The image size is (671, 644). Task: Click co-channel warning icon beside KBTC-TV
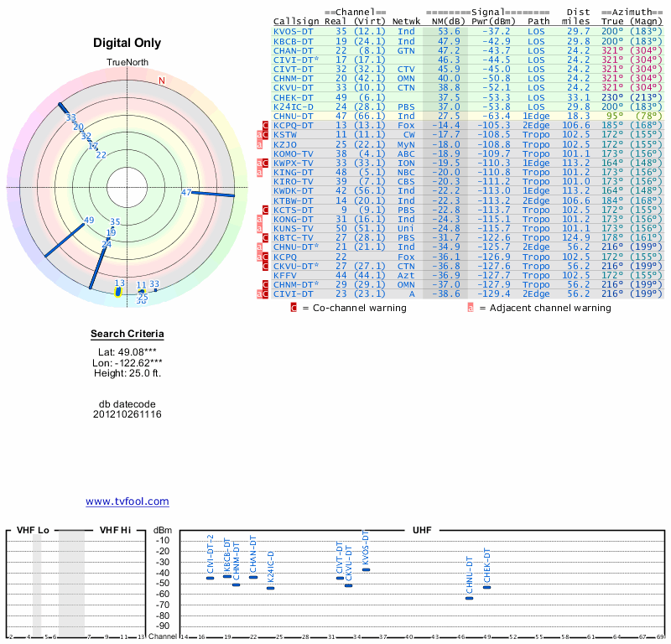pyautogui.click(x=266, y=238)
